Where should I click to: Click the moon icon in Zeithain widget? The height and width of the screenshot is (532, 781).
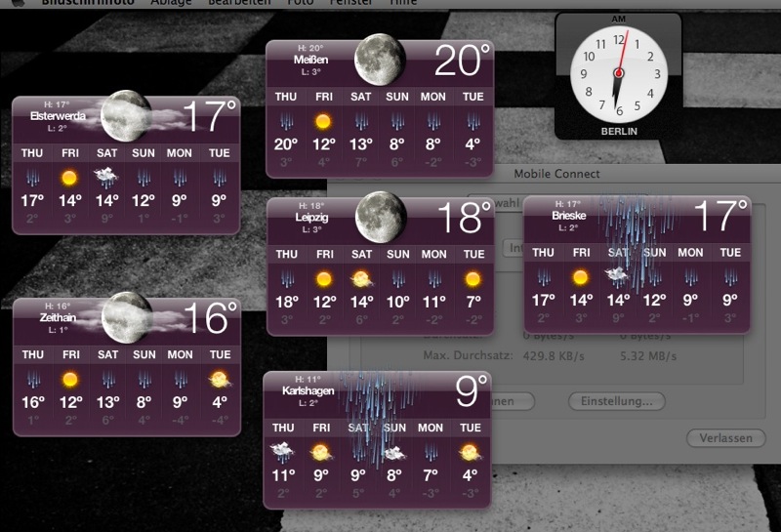pos(125,316)
